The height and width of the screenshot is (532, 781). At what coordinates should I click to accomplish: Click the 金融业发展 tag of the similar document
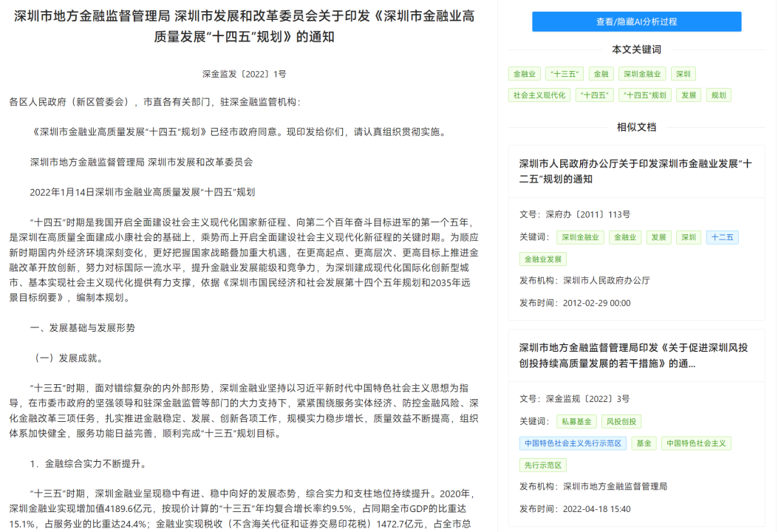[x=544, y=259]
